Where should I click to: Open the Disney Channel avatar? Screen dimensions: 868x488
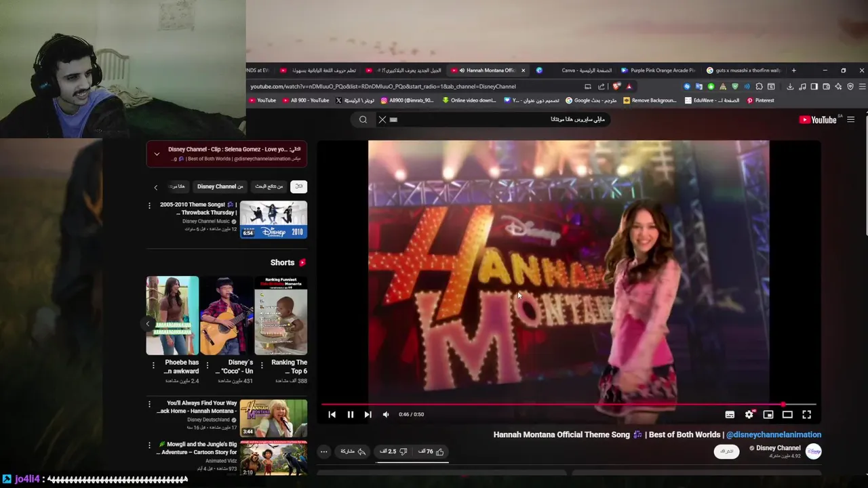(813, 451)
